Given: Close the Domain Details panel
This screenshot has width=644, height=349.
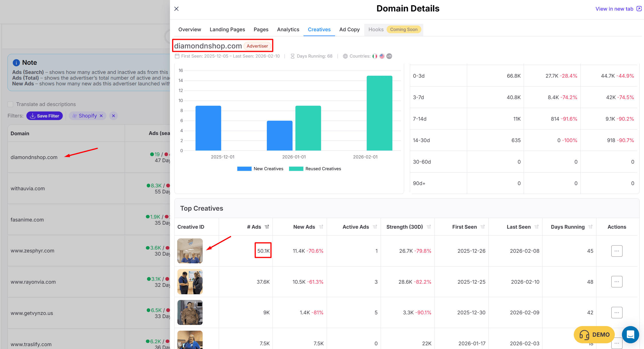Looking at the screenshot, I should (x=177, y=9).
